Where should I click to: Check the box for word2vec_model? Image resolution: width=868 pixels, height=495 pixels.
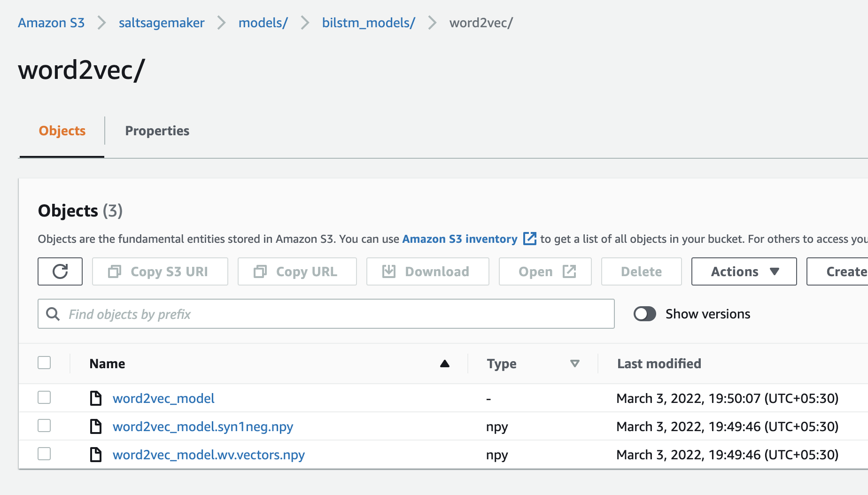click(x=44, y=398)
